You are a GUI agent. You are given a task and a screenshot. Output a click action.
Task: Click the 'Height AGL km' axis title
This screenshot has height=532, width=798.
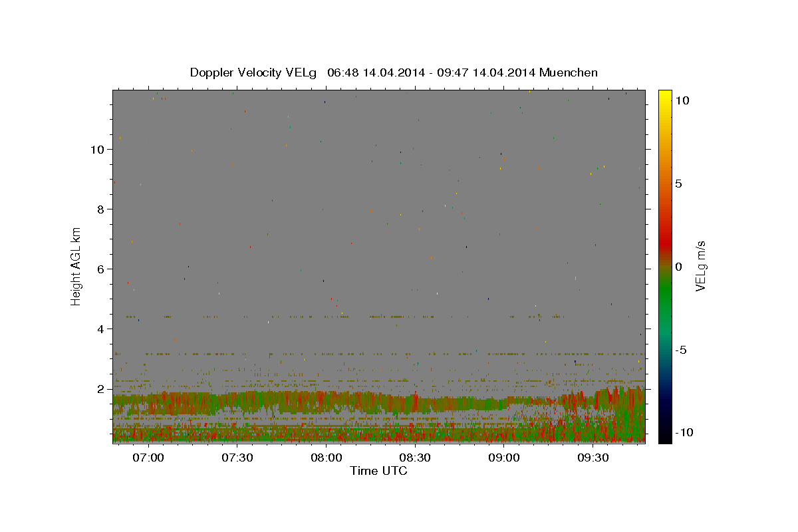pos(76,265)
